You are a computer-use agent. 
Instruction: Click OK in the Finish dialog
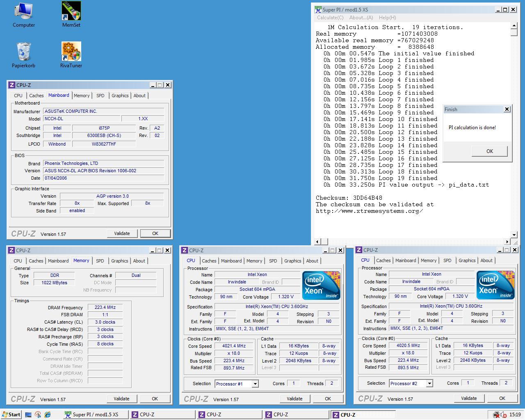(x=490, y=151)
